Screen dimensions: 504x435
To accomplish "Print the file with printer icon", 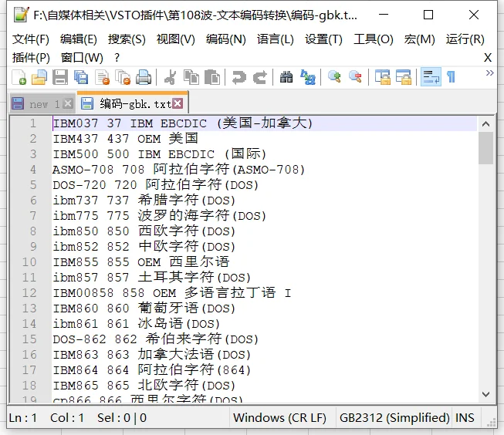I will coord(144,77).
